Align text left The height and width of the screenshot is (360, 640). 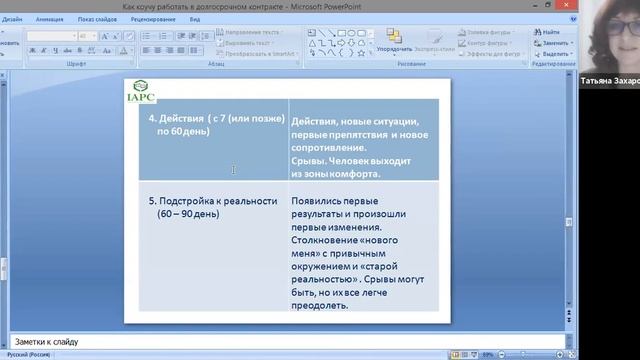[146, 50]
